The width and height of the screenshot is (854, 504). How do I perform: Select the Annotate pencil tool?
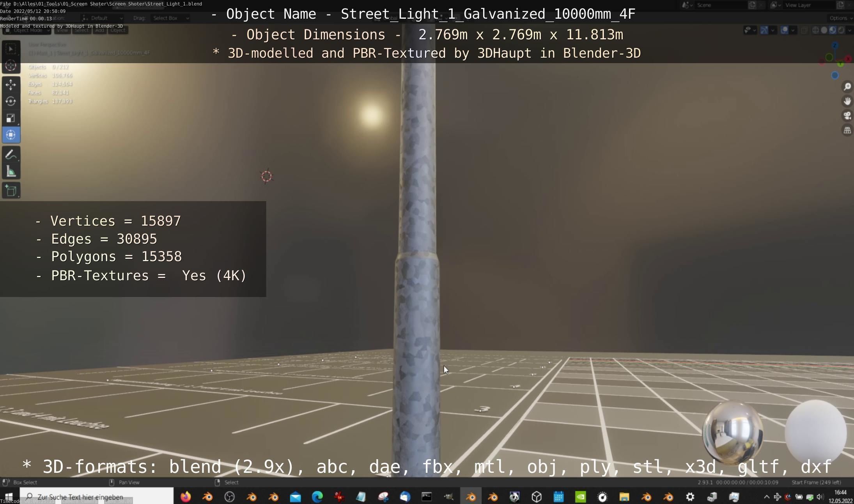pyautogui.click(x=11, y=155)
